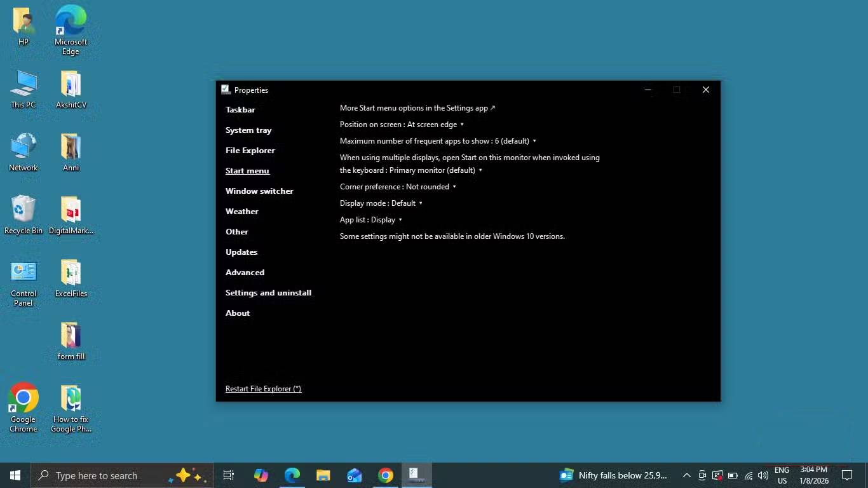Click the ENG US language indicator

click(x=782, y=475)
